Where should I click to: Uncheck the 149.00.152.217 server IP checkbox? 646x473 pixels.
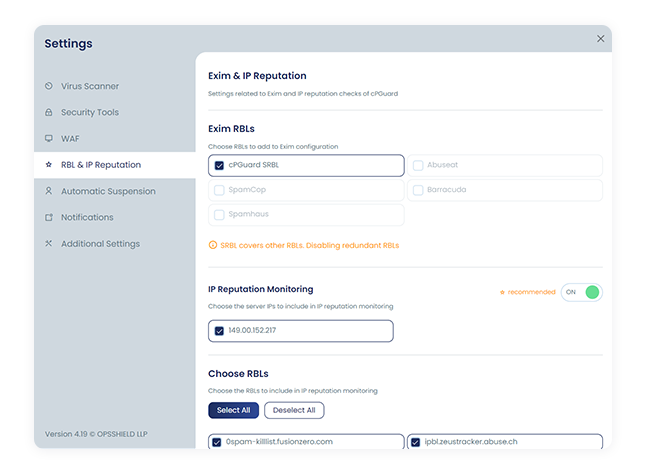(x=219, y=331)
